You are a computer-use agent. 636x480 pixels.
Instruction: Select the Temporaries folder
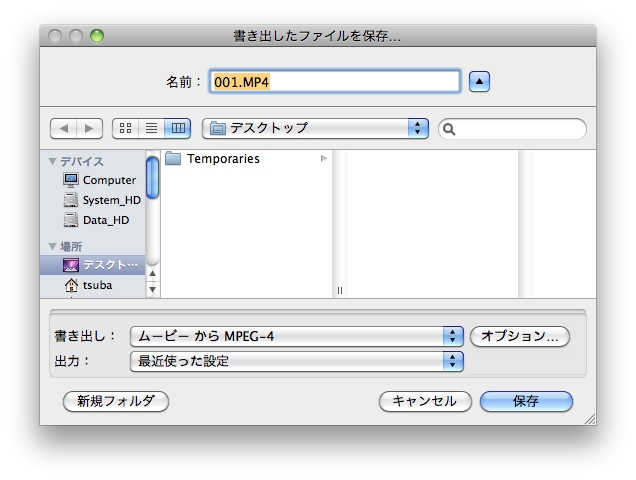[246, 159]
